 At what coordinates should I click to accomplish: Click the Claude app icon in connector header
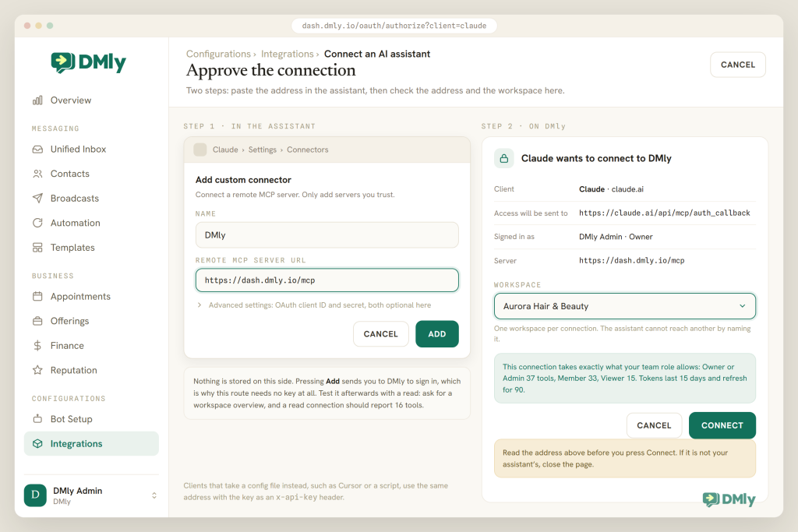tap(200, 150)
